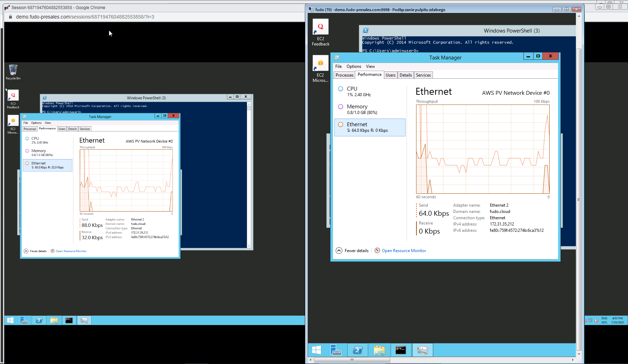Image resolution: width=628 pixels, height=364 pixels.
Task: Select Ethernet resource in small Task Manager
Action: [x=48, y=165]
